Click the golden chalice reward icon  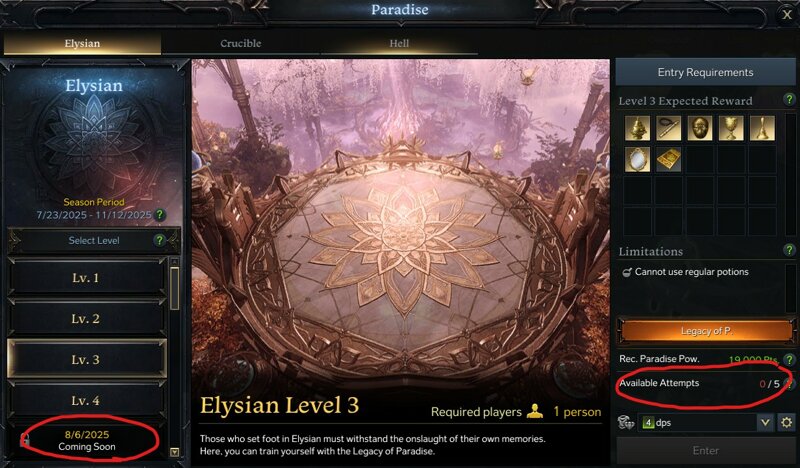pos(731,128)
